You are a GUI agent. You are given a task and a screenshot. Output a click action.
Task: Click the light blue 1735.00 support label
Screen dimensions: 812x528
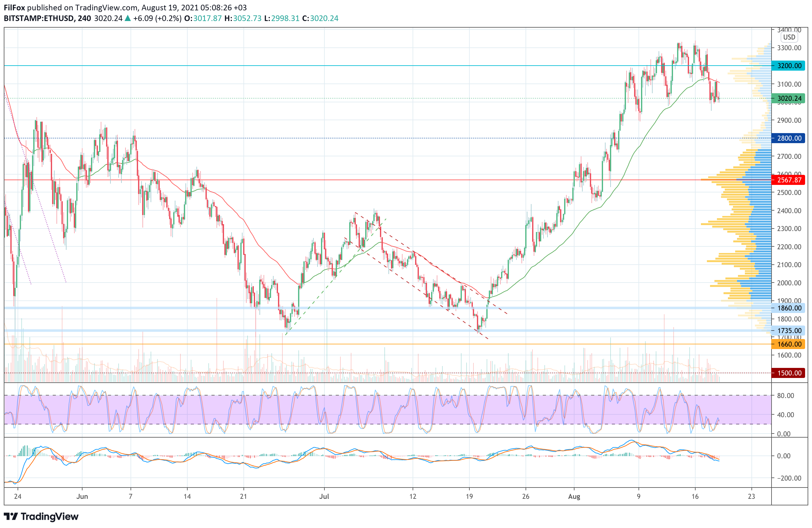[789, 330]
